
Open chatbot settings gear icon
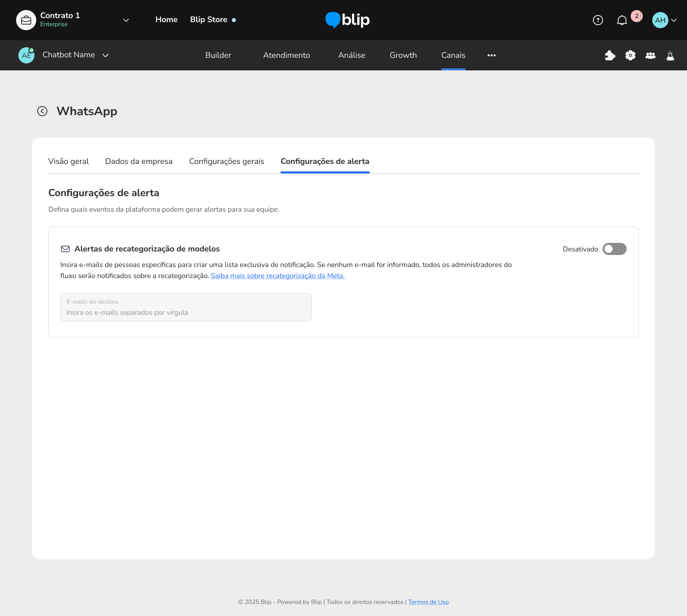point(630,55)
